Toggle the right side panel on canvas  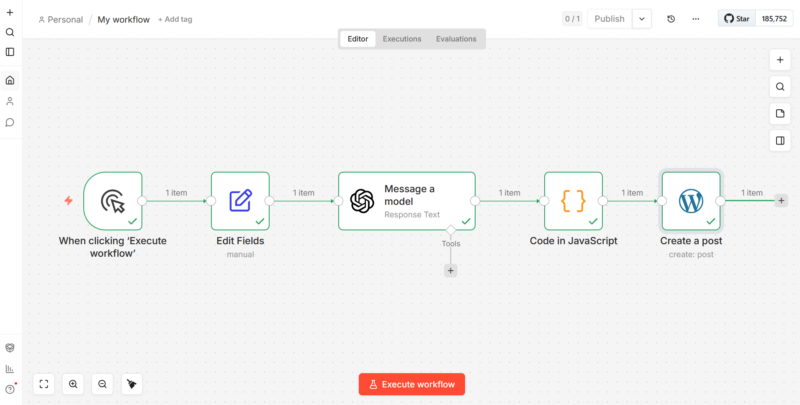[x=780, y=140]
